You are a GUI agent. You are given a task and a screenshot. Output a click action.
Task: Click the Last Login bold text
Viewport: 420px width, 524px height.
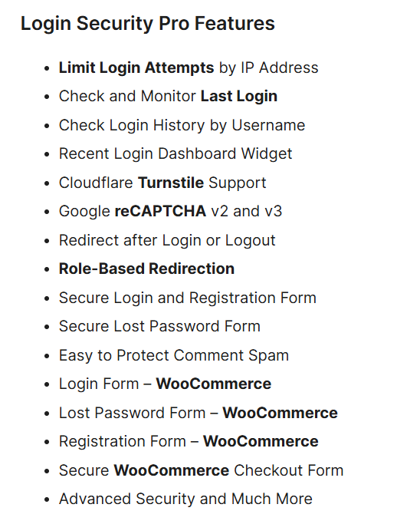coord(238,97)
